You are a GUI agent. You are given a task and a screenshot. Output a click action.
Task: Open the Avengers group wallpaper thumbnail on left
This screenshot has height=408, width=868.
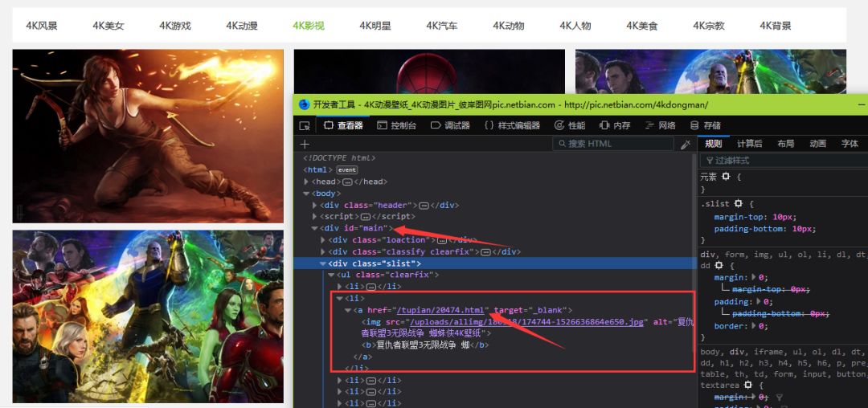[148, 316]
